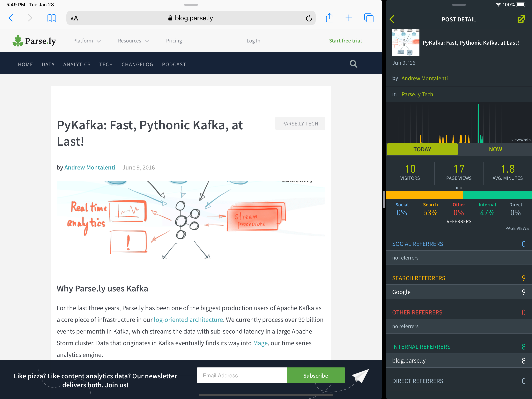532x399 pixels.
Task: Switch to the TODAY tab
Action: click(x=422, y=149)
